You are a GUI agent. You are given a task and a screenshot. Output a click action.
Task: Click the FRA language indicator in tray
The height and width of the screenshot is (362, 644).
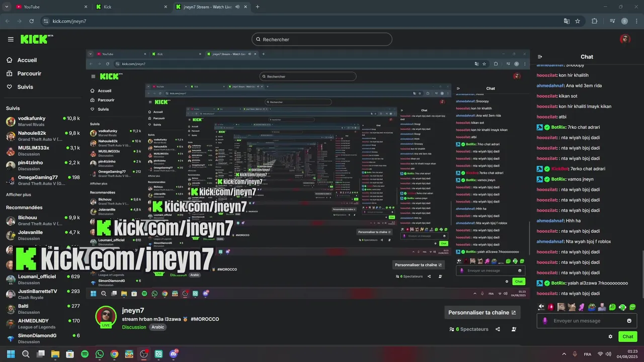[587, 354]
